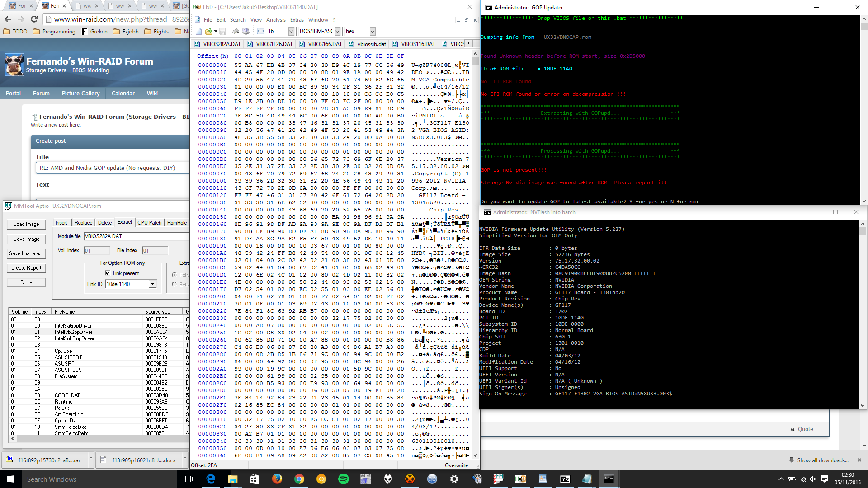Screen dimensions: 868x488
Task: Open bytes per row dropdown (16)
Action: tap(291, 31)
